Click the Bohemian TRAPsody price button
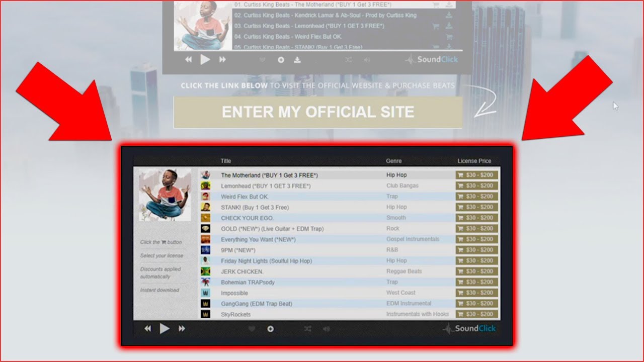The height and width of the screenshot is (362, 644). (477, 282)
